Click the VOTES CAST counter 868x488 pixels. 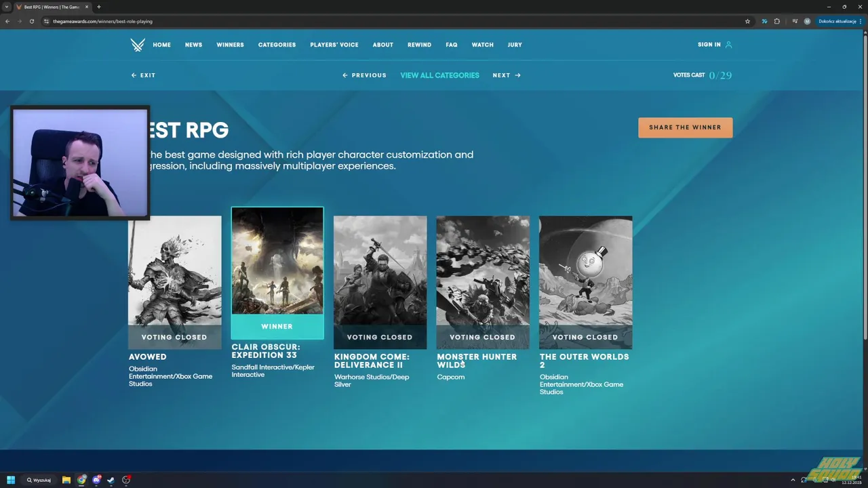coord(703,75)
